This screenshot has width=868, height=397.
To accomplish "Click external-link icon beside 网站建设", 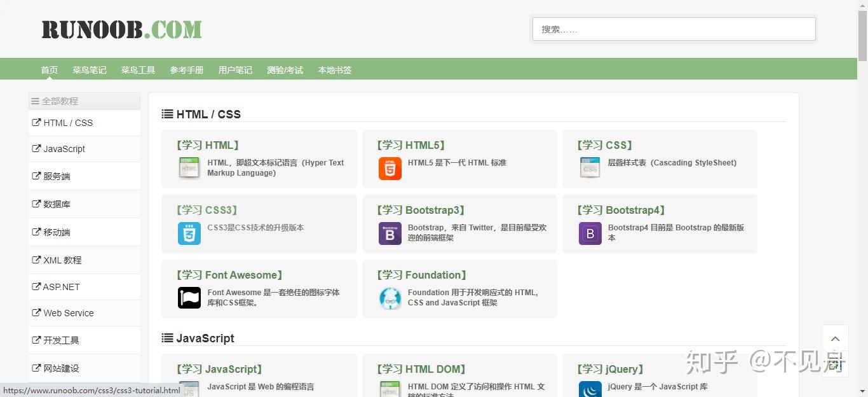I will click(36, 368).
